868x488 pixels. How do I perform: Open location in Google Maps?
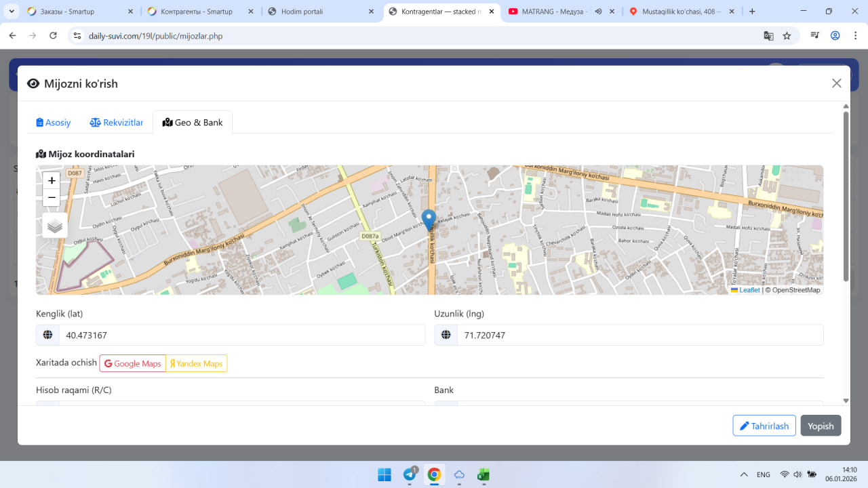(133, 363)
